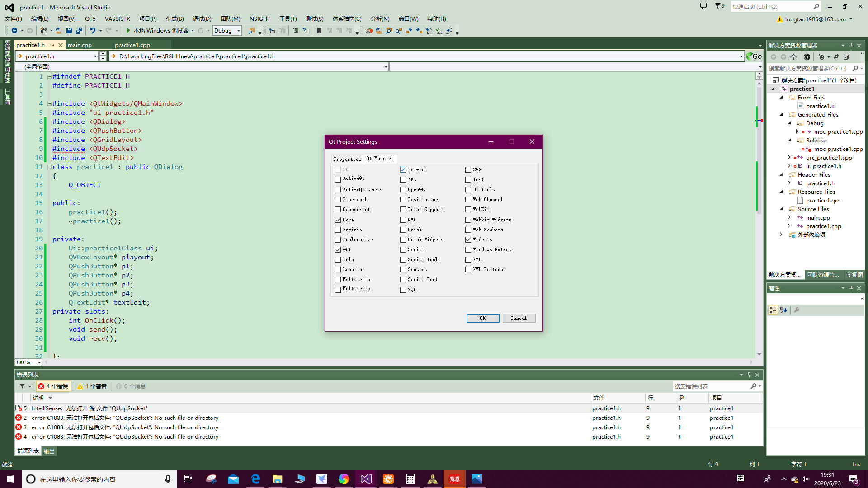Collapse the Header Files tree node
The width and height of the screenshot is (868, 488).
781,175
